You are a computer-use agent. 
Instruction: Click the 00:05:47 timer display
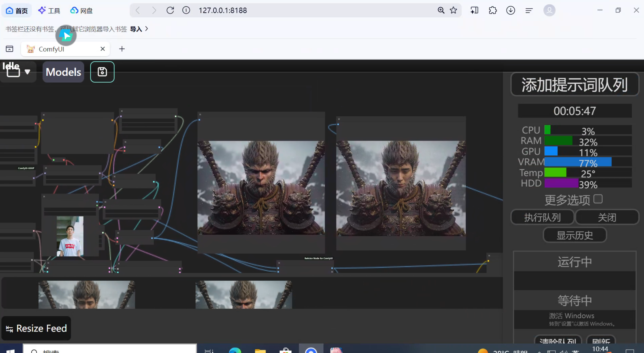coord(575,111)
